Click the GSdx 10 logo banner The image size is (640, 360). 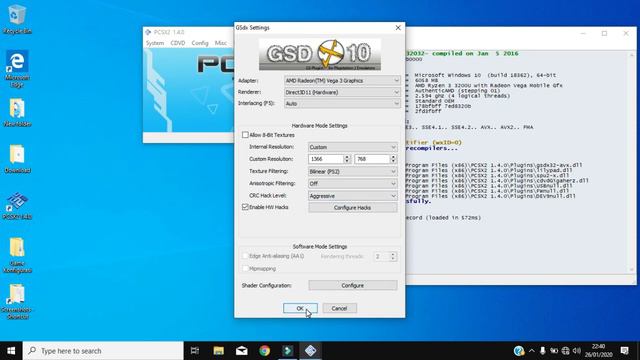(x=320, y=54)
